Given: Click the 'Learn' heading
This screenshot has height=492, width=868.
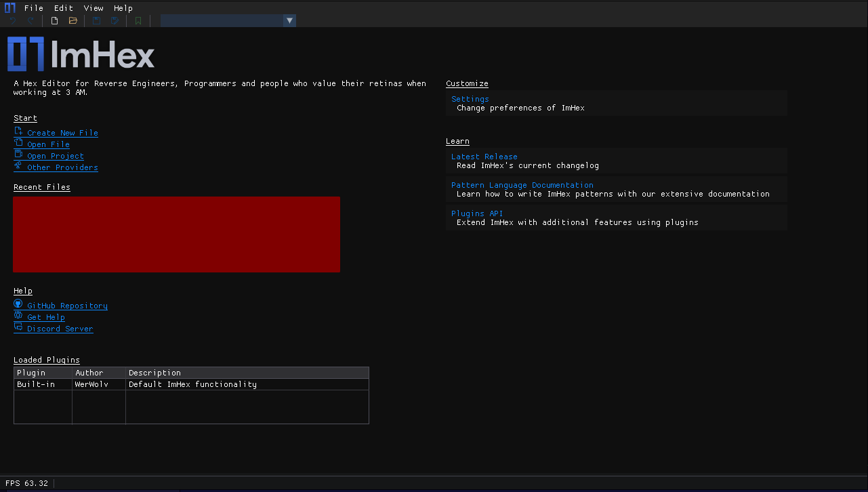Looking at the screenshot, I should [457, 141].
